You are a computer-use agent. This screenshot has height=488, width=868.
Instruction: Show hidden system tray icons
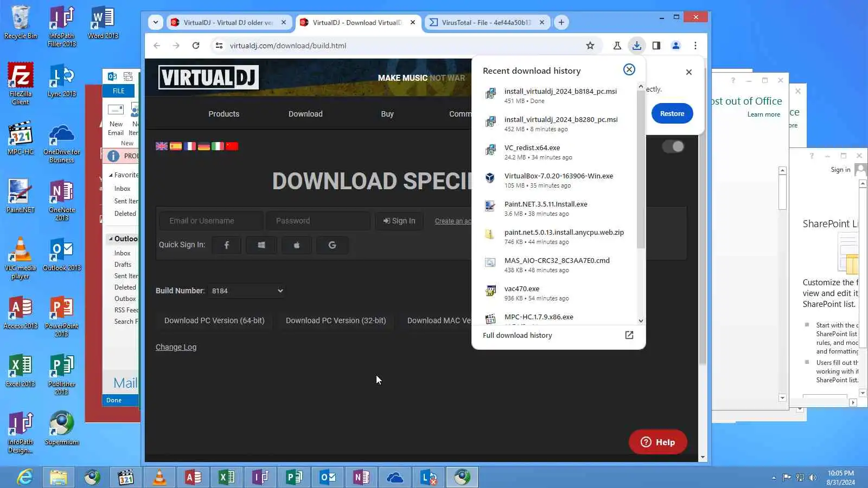point(774,478)
